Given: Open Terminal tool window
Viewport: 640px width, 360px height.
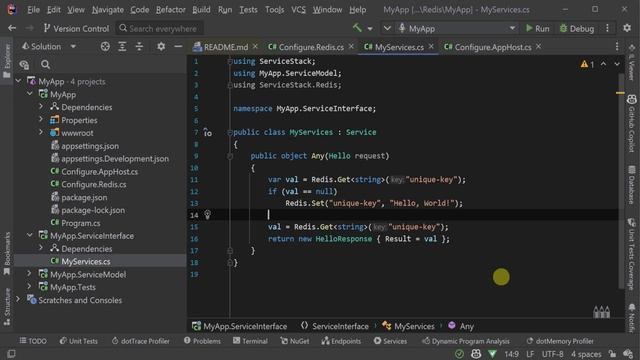Looking at the screenshot, I should [250, 341].
